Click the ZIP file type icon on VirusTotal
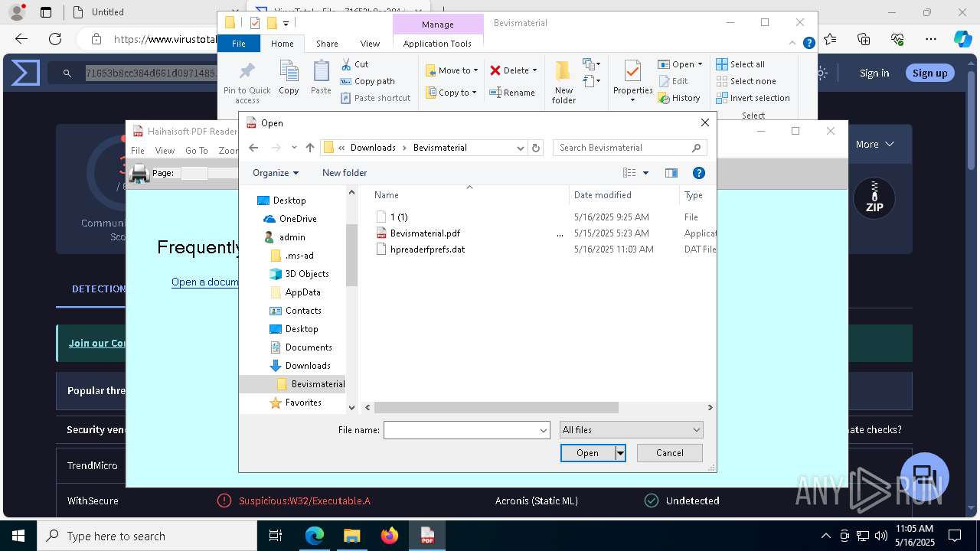Viewport: 980px width, 551px height. 874,198
